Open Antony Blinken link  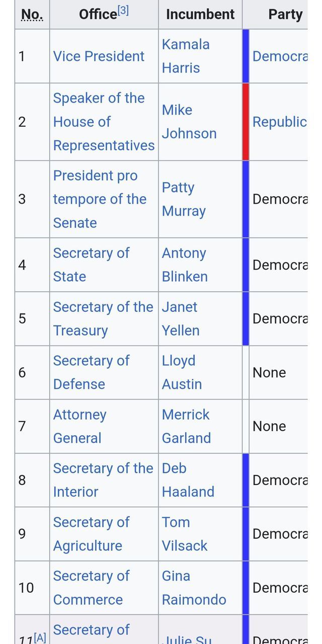184,265
